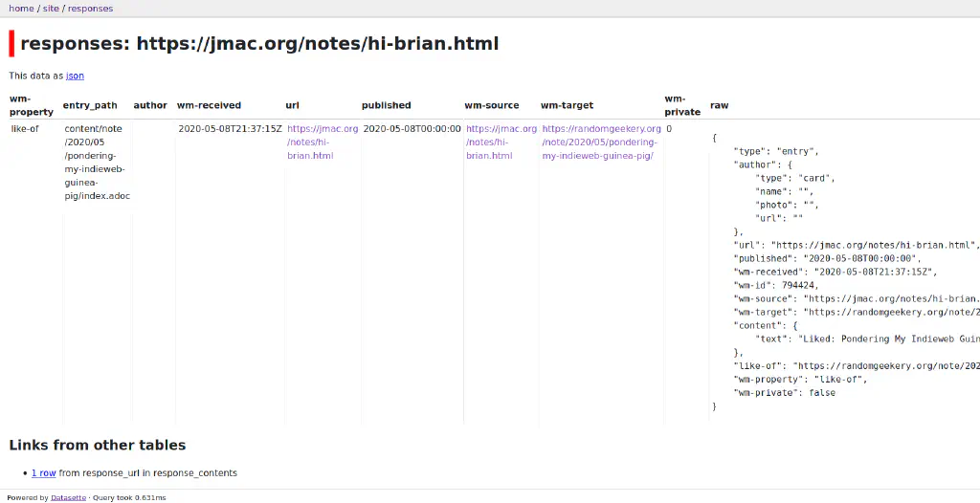This screenshot has width=980, height=503.
Task: Select the wm-received column header
Action: click(x=209, y=105)
